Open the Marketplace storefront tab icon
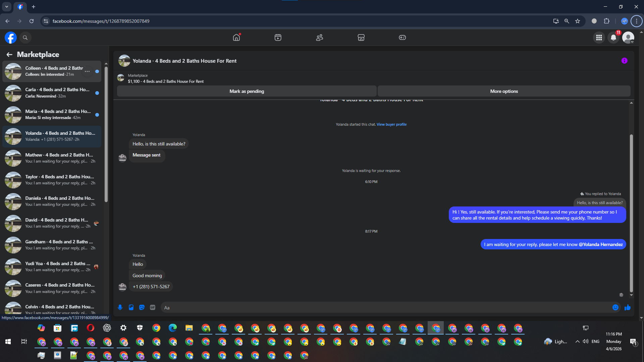Image resolution: width=644 pixels, height=362 pixels. tap(361, 38)
